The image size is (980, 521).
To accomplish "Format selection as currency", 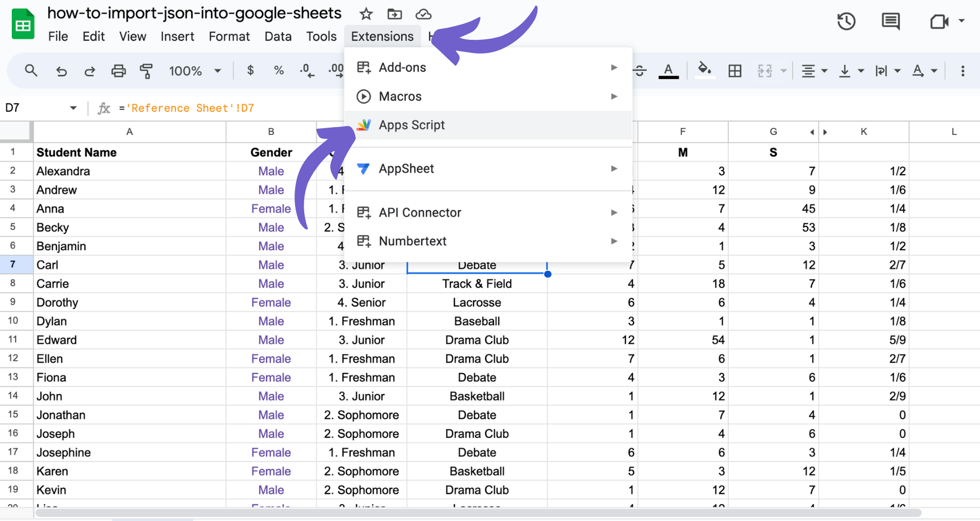I will [250, 70].
